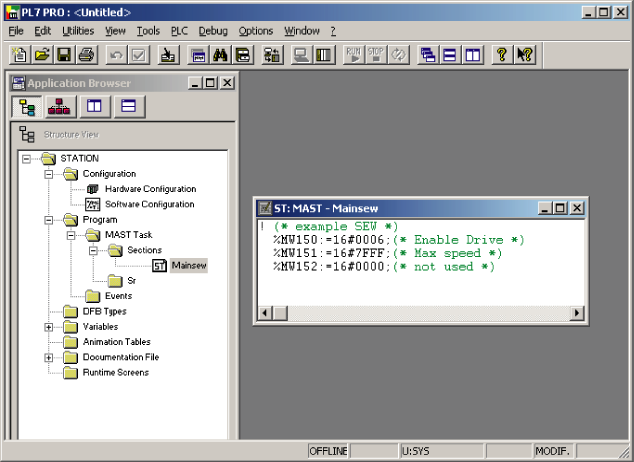634x462 pixels.
Task: Select the Events folder
Action: pos(118,296)
